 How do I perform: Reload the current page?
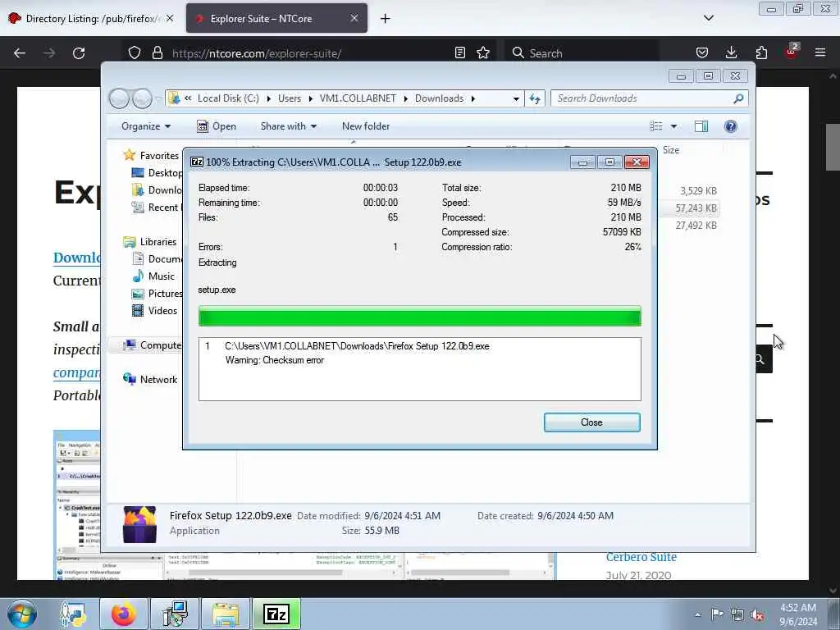pyautogui.click(x=79, y=53)
